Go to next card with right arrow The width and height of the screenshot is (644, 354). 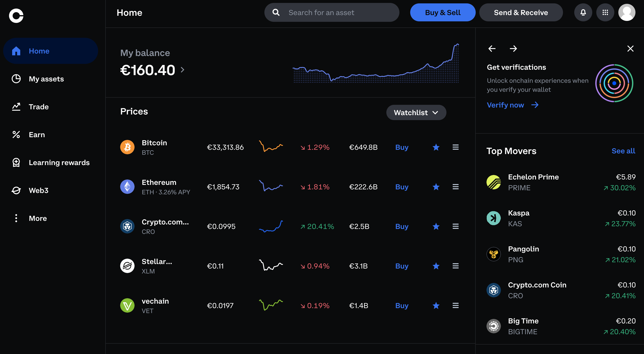click(x=513, y=48)
